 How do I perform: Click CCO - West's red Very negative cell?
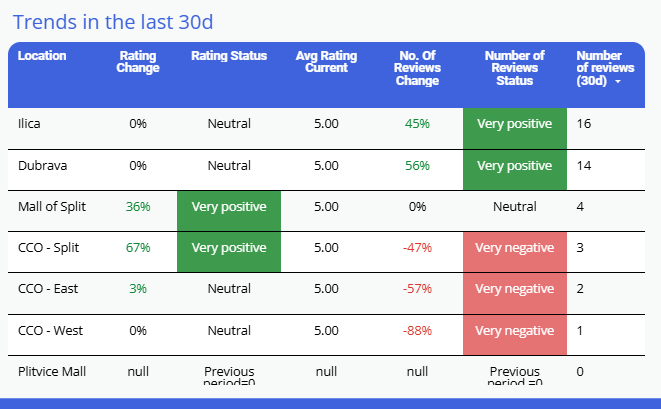click(x=515, y=330)
